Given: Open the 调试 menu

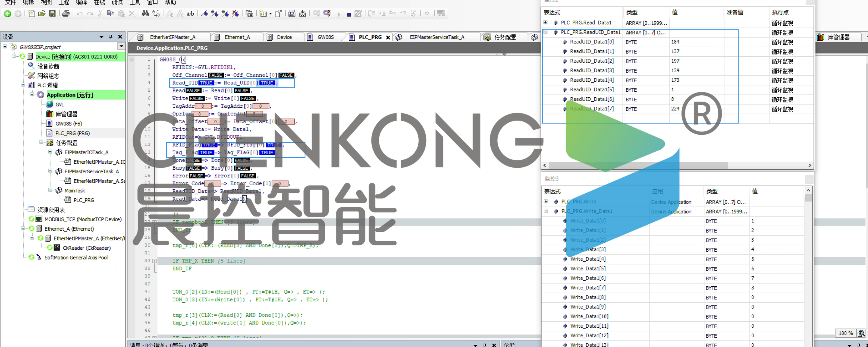Looking at the screenshot, I should point(117,3).
